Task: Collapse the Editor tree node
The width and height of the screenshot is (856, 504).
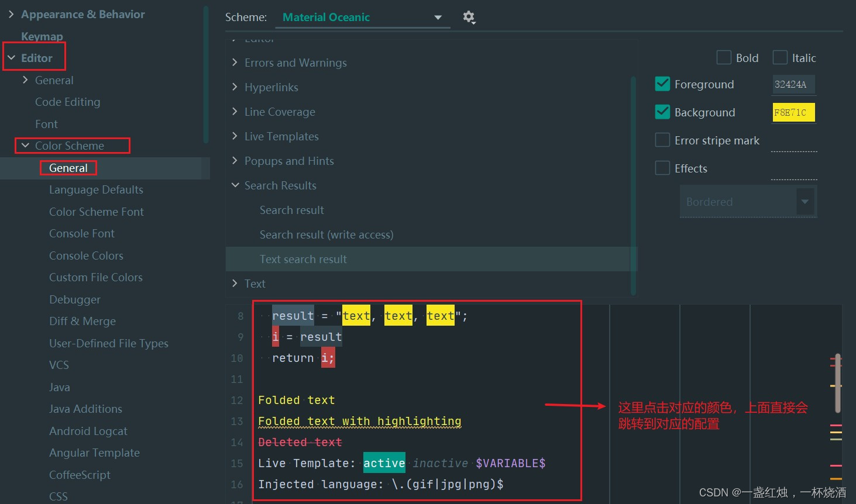Action: click(x=11, y=58)
